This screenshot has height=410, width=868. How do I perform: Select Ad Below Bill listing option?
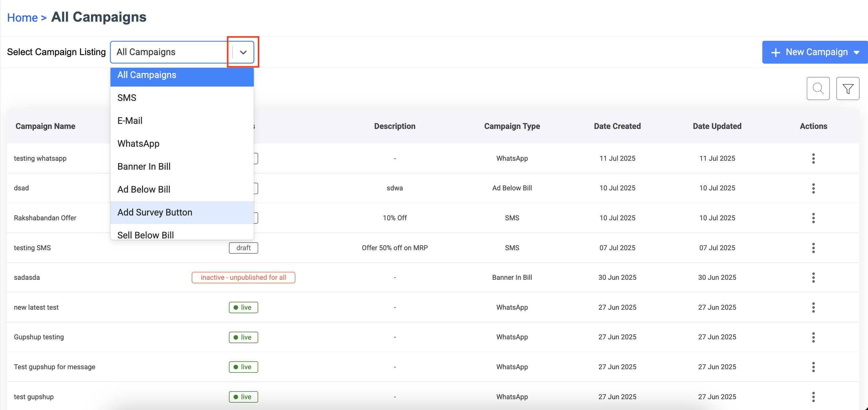point(144,189)
